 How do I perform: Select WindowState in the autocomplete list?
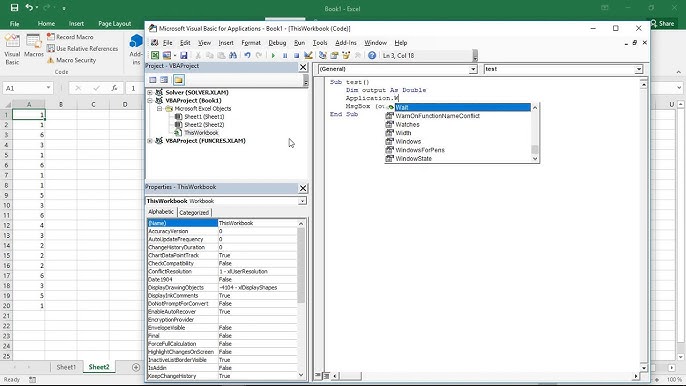413,158
